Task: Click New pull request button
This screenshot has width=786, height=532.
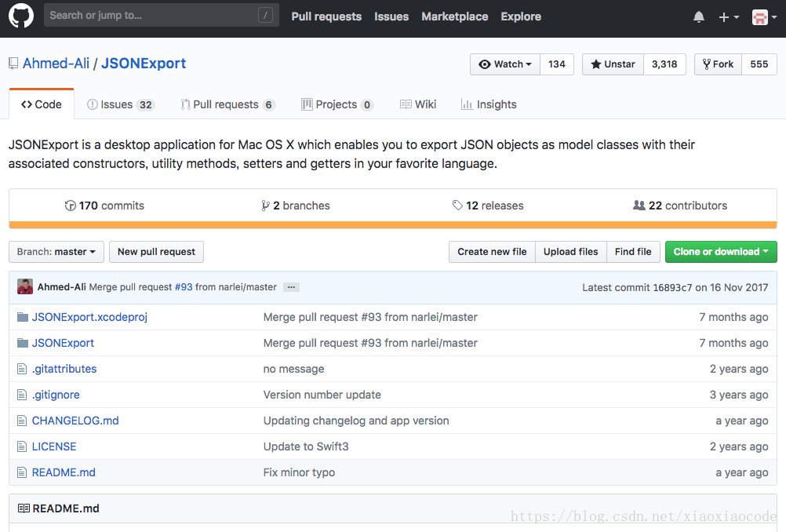Action: point(156,252)
